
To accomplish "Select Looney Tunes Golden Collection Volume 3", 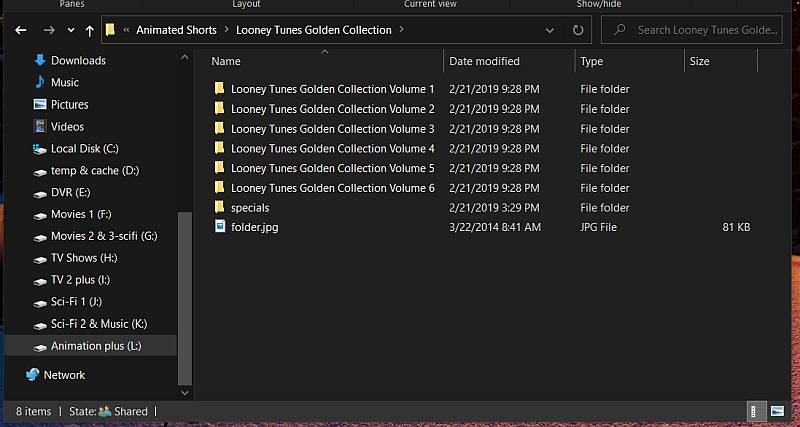I will [x=332, y=129].
